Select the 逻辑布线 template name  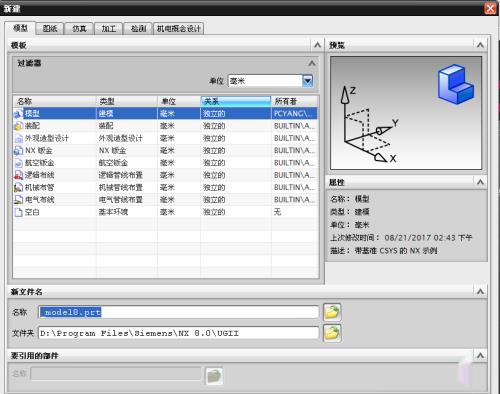point(39,175)
